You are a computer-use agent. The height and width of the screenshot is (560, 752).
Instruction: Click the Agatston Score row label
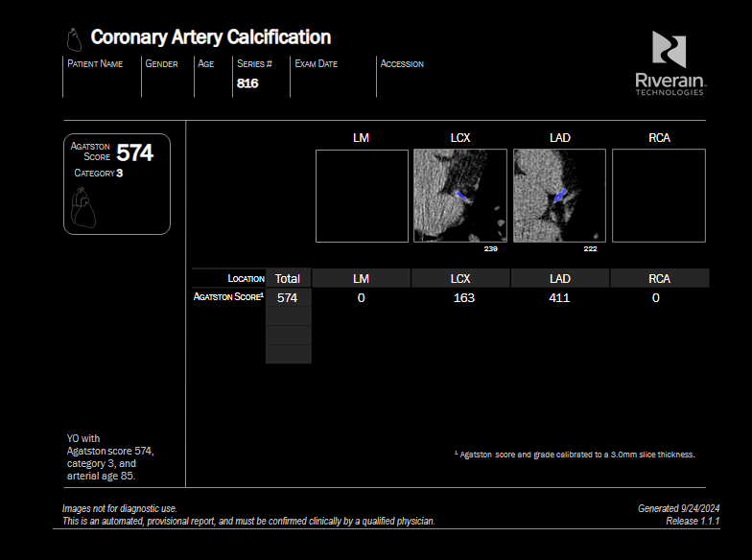[x=228, y=297]
